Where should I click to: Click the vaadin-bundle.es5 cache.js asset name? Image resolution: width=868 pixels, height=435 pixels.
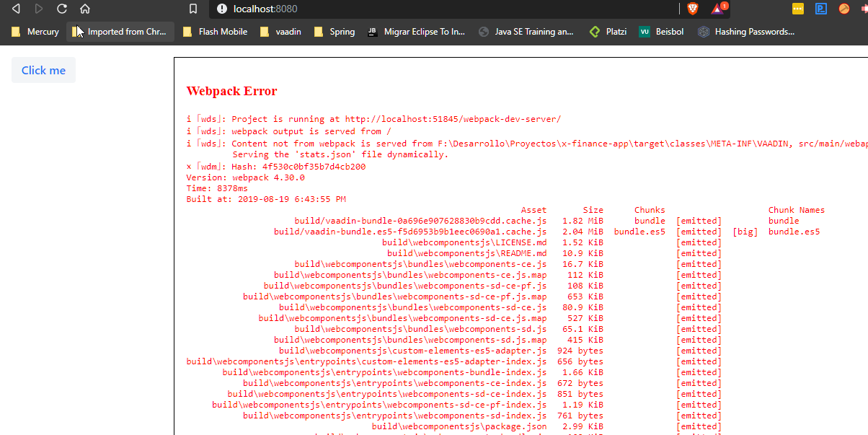pyautogui.click(x=410, y=232)
